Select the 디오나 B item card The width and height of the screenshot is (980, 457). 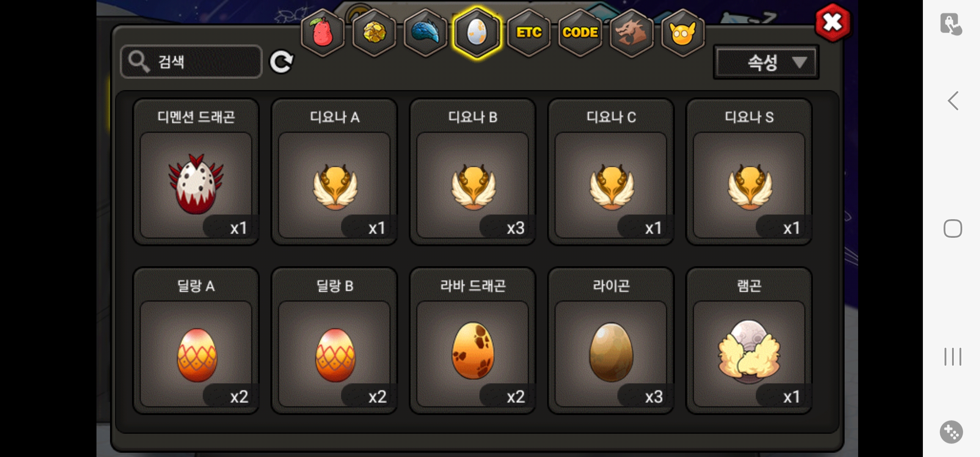(473, 172)
